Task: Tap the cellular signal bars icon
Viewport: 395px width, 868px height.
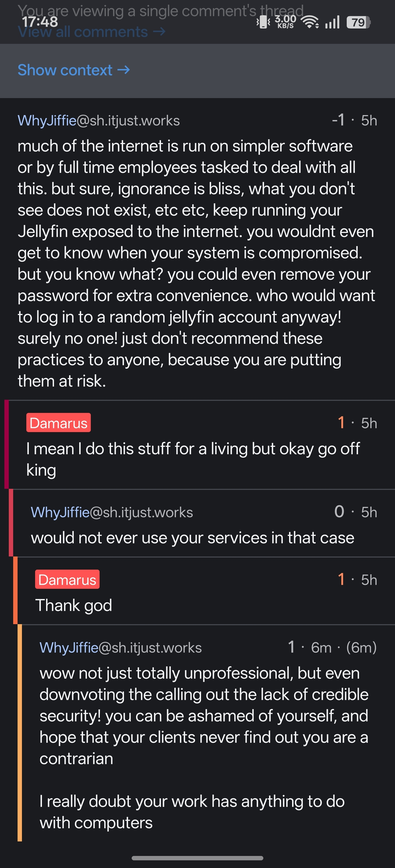Action: (x=332, y=22)
